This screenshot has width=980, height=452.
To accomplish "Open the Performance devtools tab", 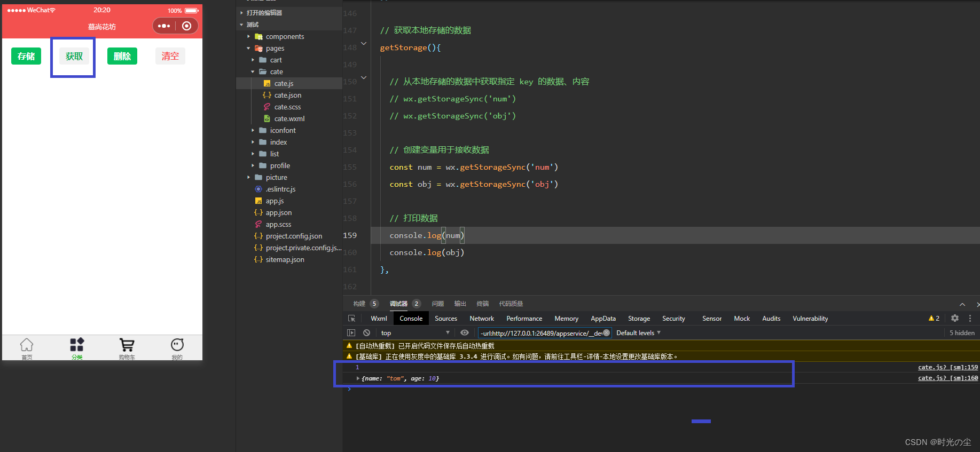I will click(524, 319).
